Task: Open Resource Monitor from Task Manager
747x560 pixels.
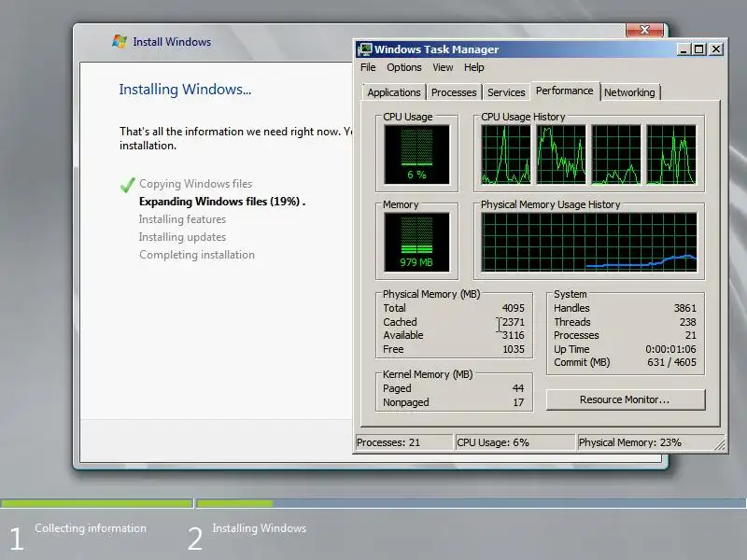Action: tap(625, 399)
